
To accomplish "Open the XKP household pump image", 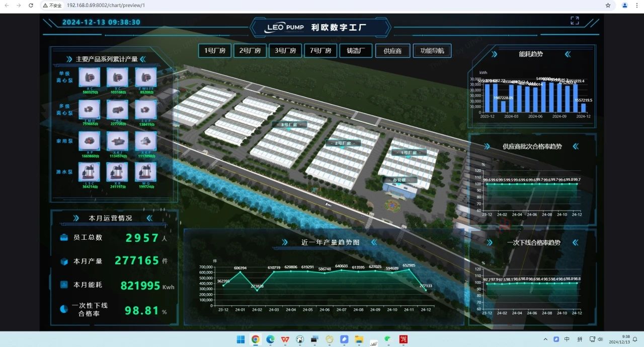I will pos(146,141).
